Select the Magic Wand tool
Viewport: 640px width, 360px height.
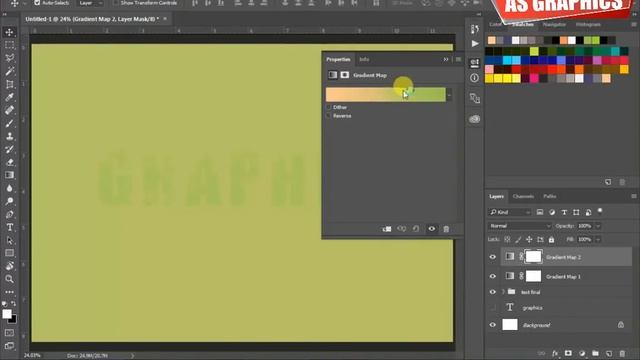pos(9,71)
